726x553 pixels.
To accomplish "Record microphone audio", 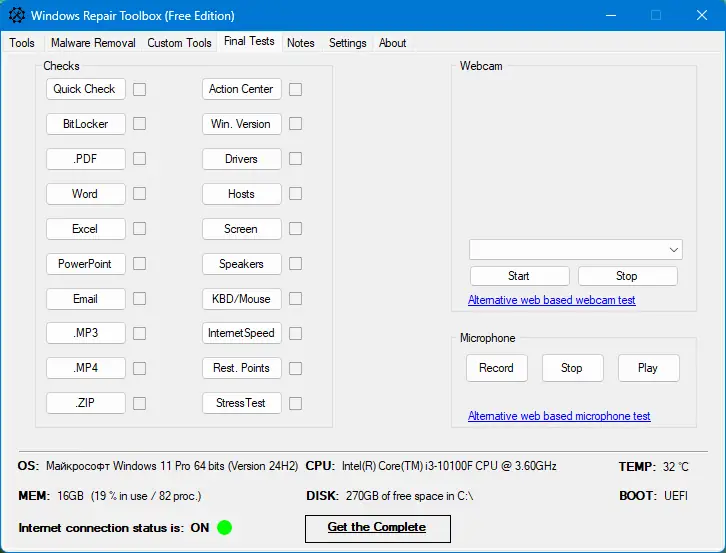I will [497, 368].
